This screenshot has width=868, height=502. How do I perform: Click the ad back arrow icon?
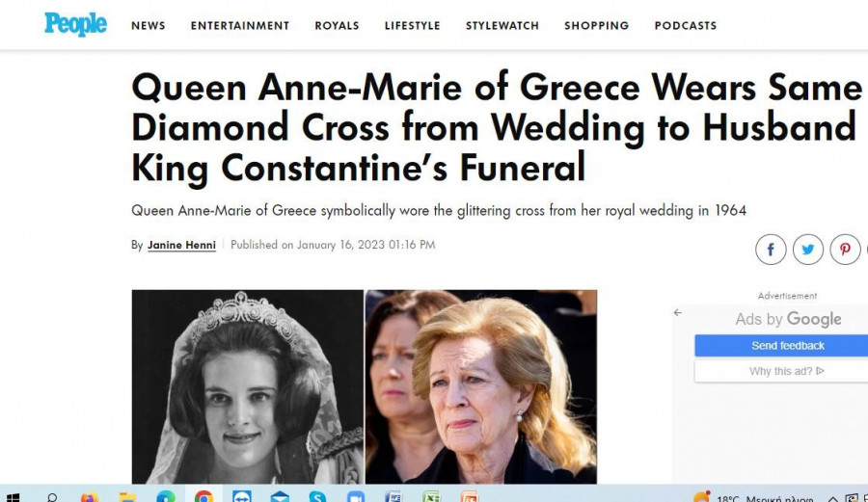click(x=678, y=313)
